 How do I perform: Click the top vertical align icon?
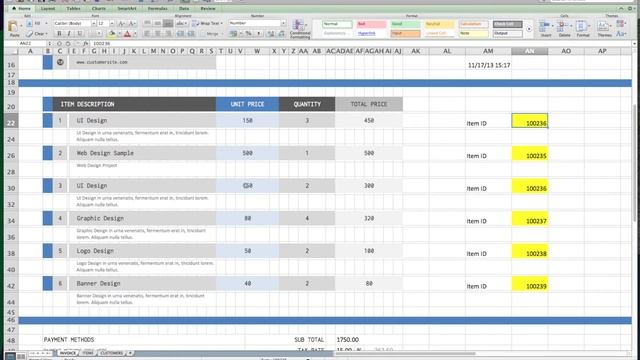147,24
